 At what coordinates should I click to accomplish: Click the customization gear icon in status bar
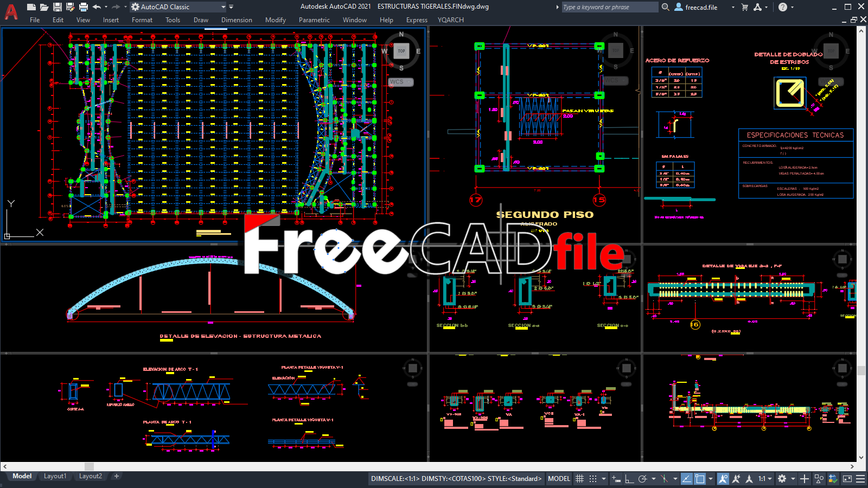point(781,479)
